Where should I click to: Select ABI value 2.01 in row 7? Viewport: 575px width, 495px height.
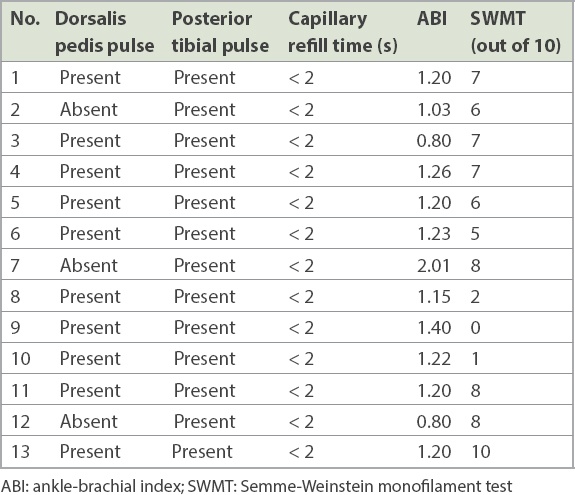click(433, 265)
